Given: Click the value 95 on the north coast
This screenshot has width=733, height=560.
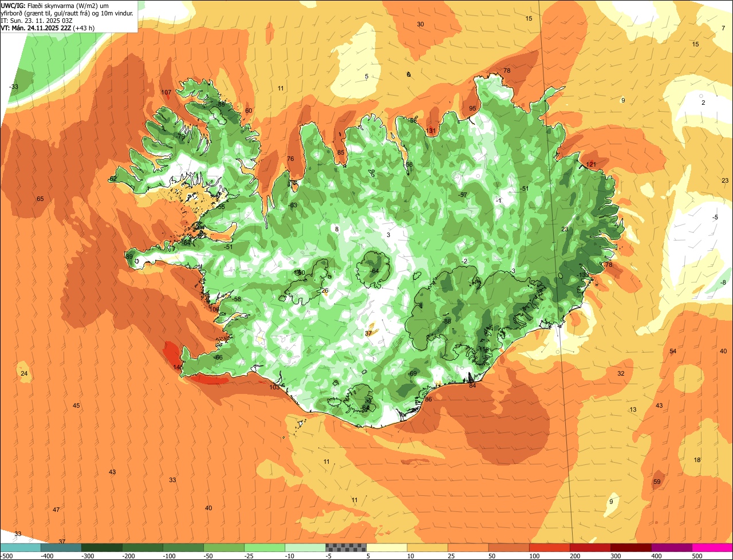Looking at the screenshot, I should click(x=472, y=108).
